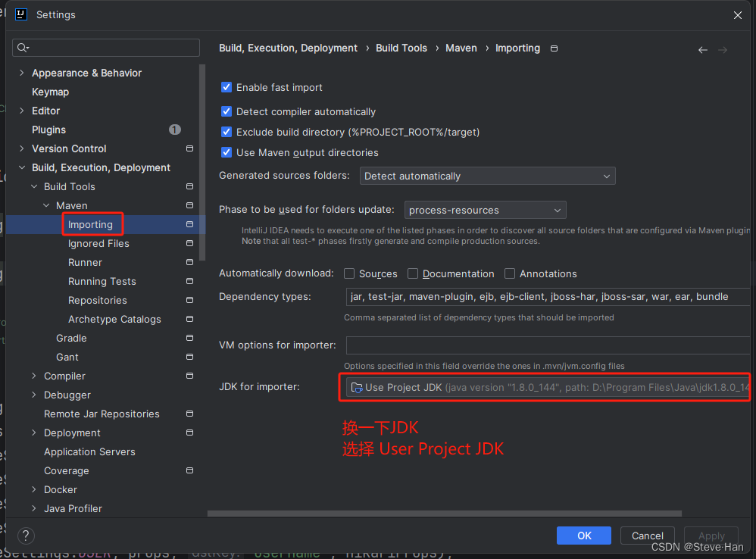This screenshot has height=559, width=756.
Task: Expand Appearance & Behavior section
Action: pyautogui.click(x=22, y=73)
